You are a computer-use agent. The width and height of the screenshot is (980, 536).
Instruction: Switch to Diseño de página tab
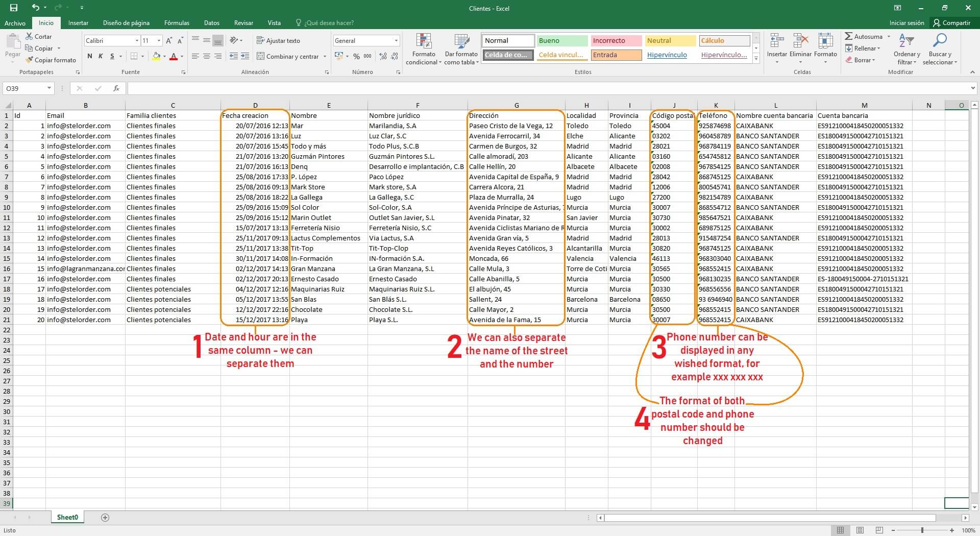click(126, 23)
